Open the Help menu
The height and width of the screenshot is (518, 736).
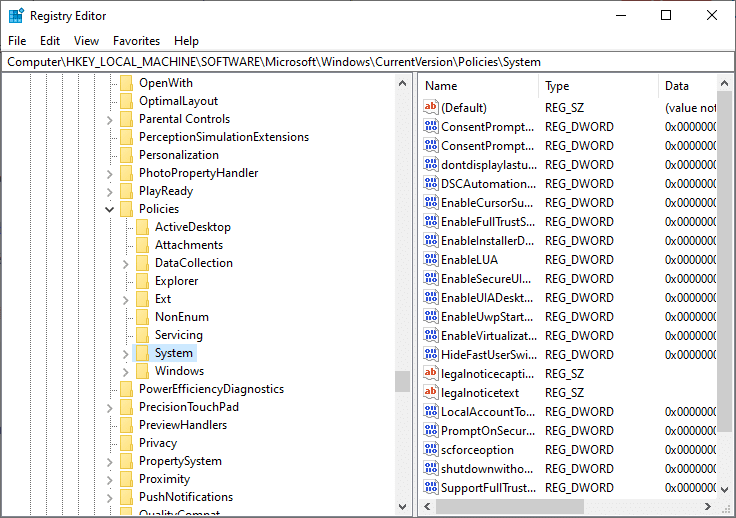pos(186,41)
